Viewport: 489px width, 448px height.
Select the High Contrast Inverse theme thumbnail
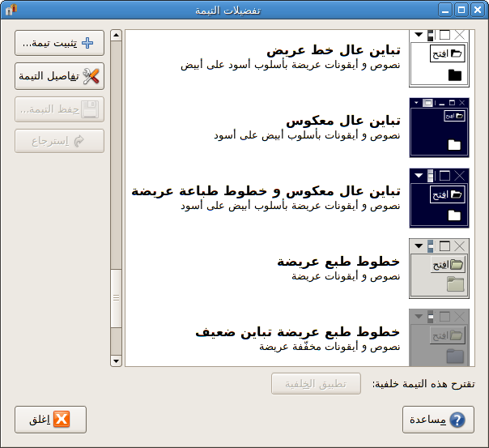tap(439, 127)
